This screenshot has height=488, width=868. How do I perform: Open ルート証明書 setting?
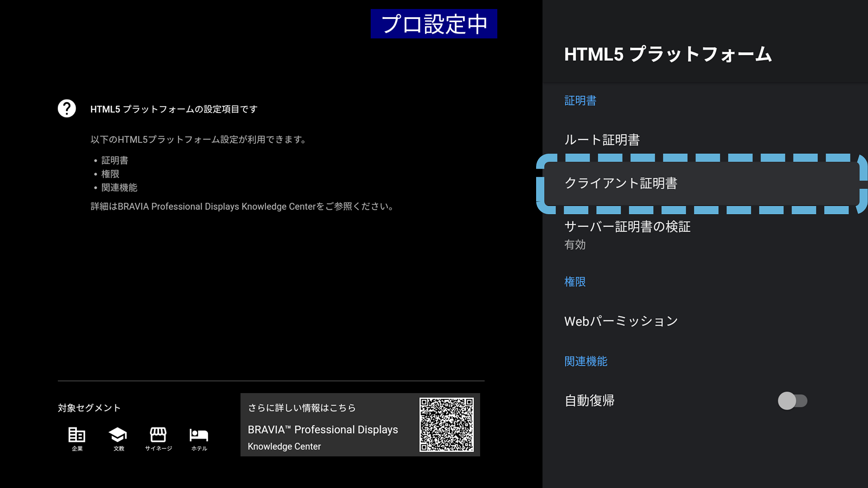coord(602,140)
